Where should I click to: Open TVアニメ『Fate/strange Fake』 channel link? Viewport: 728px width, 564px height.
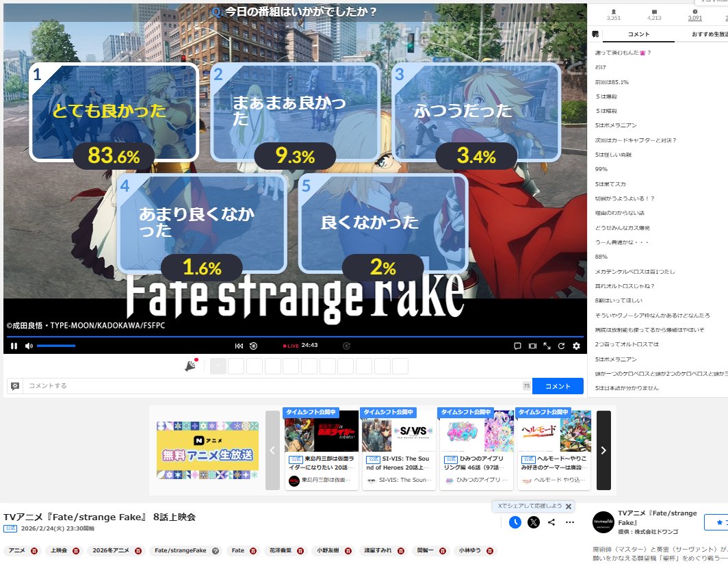click(658, 517)
